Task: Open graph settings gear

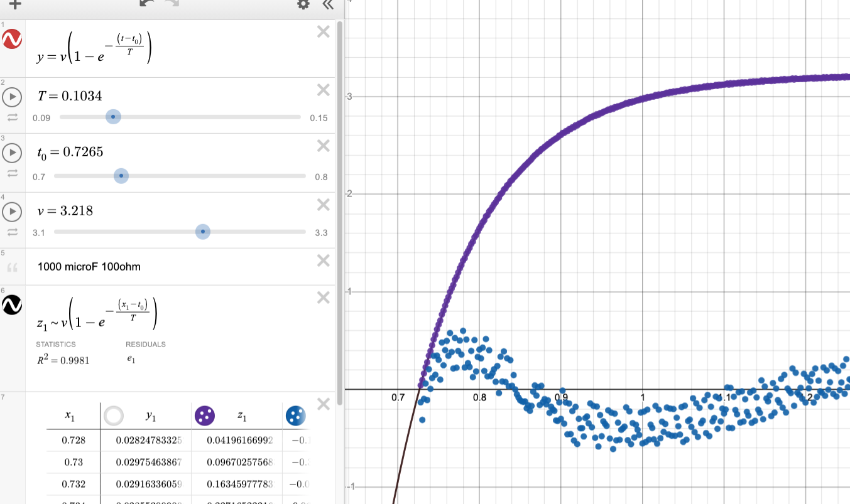Action: click(x=304, y=4)
